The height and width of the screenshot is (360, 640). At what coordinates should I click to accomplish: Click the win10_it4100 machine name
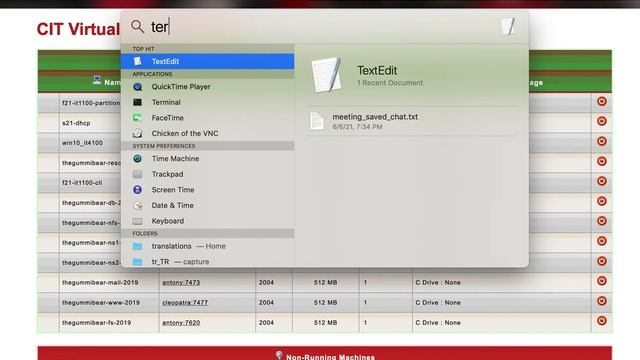pos(82,143)
